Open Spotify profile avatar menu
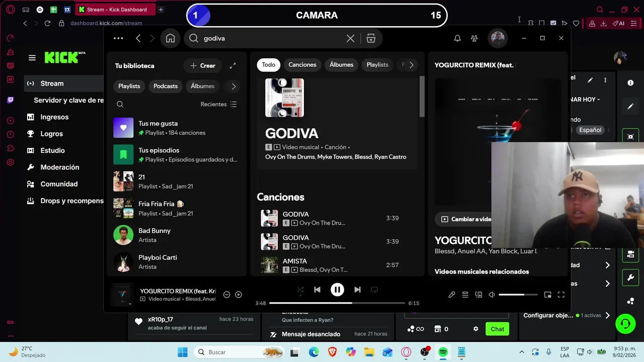644x362 pixels. [x=498, y=38]
